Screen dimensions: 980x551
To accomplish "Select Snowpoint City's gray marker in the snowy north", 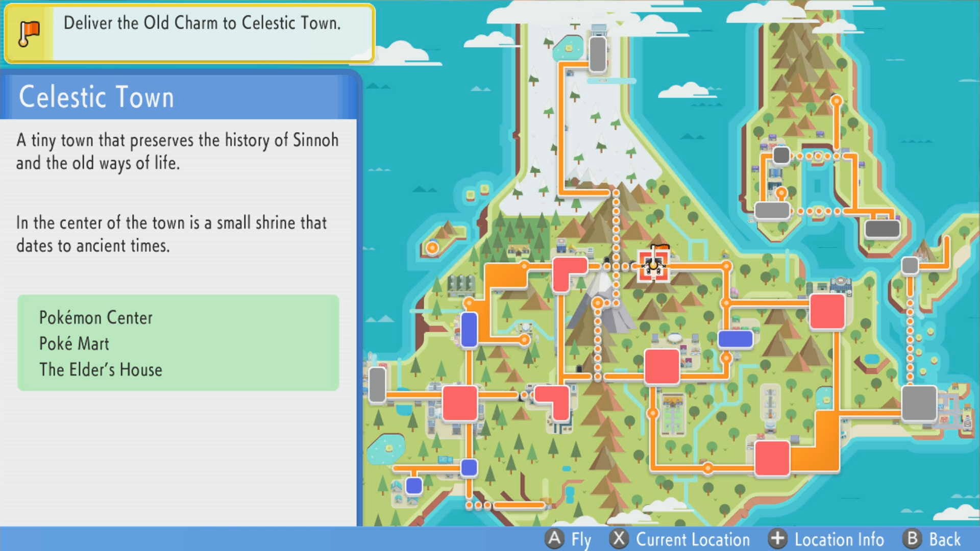I will 598,54.
